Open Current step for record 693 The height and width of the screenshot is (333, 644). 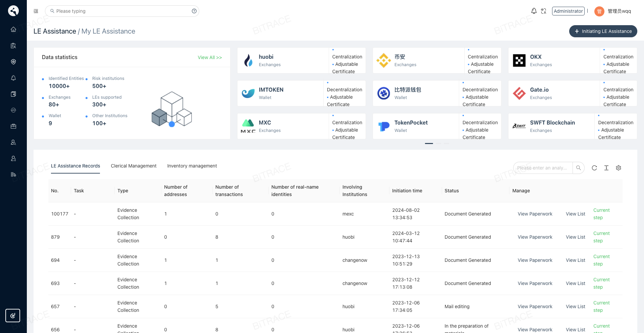tap(601, 283)
